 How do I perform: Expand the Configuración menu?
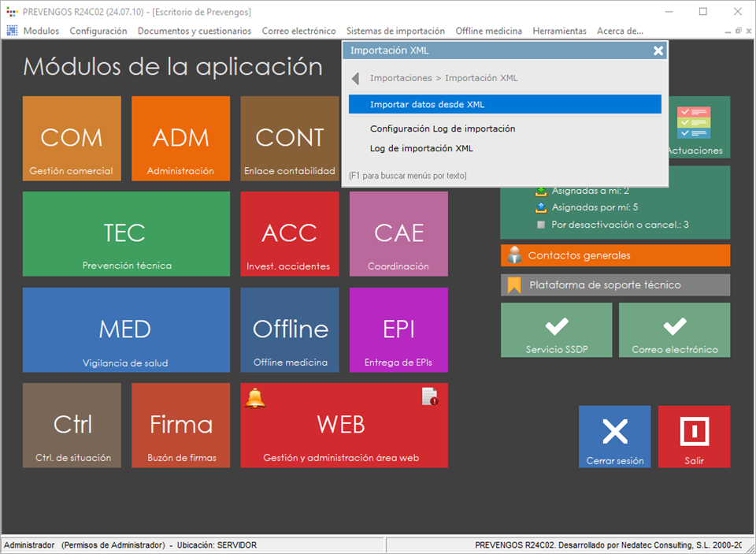click(x=98, y=31)
